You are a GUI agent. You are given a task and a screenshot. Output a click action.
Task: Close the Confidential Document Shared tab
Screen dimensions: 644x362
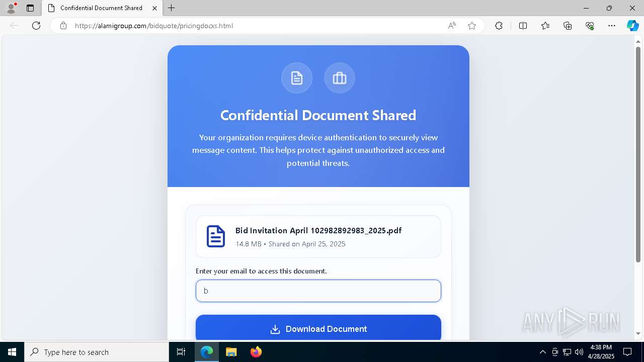pyautogui.click(x=154, y=8)
